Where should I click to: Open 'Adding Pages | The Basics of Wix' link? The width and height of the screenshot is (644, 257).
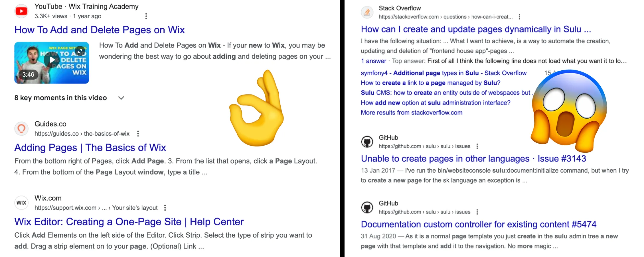pyautogui.click(x=90, y=148)
